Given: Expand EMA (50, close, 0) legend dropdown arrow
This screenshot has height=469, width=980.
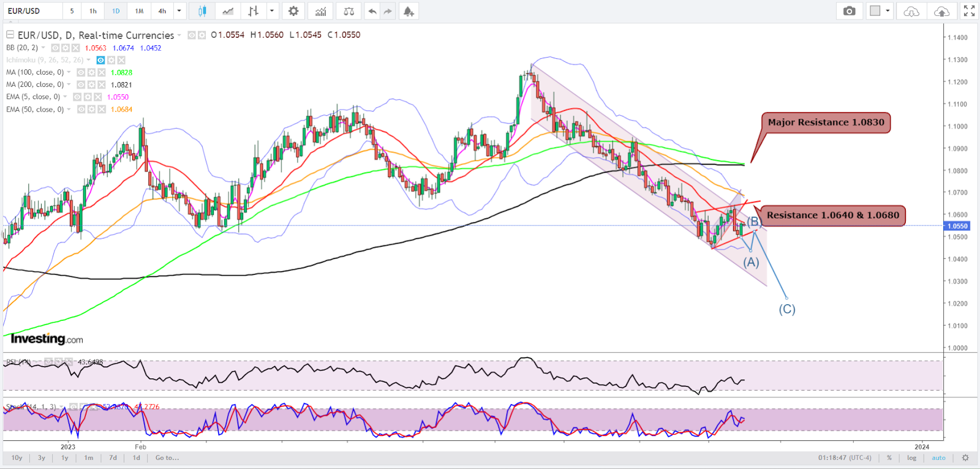Looking at the screenshot, I should (x=69, y=110).
